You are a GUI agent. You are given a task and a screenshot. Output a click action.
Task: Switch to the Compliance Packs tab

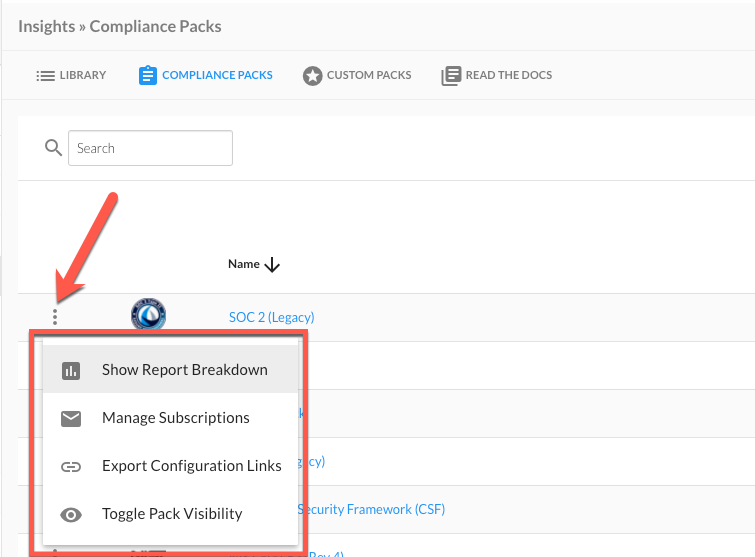coord(206,76)
